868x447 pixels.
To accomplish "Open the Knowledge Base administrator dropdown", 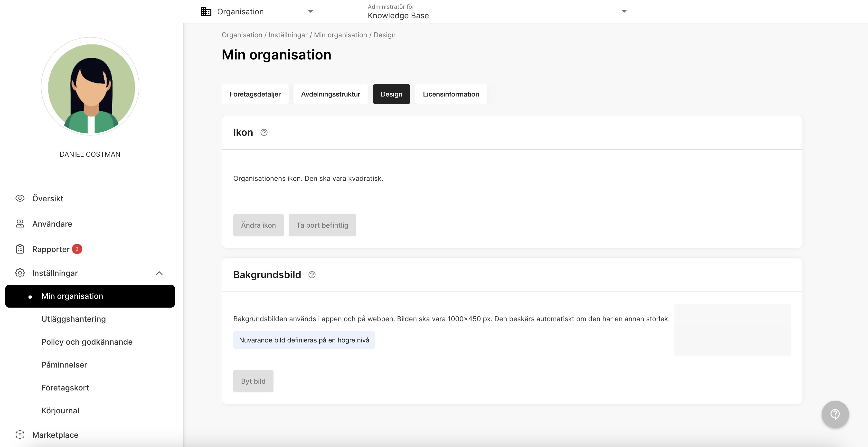I will click(x=624, y=11).
